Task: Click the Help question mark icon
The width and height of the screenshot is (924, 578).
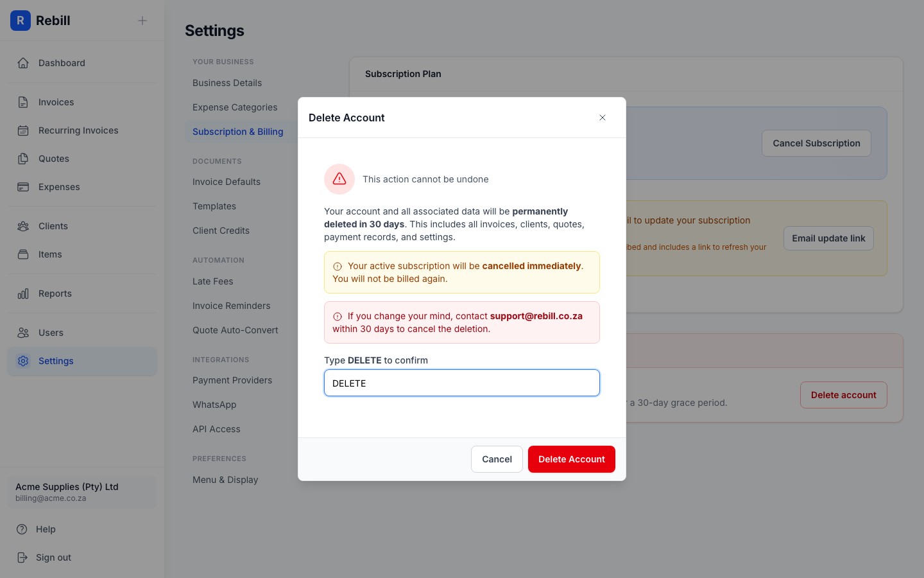Action: (x=22, y=529)
